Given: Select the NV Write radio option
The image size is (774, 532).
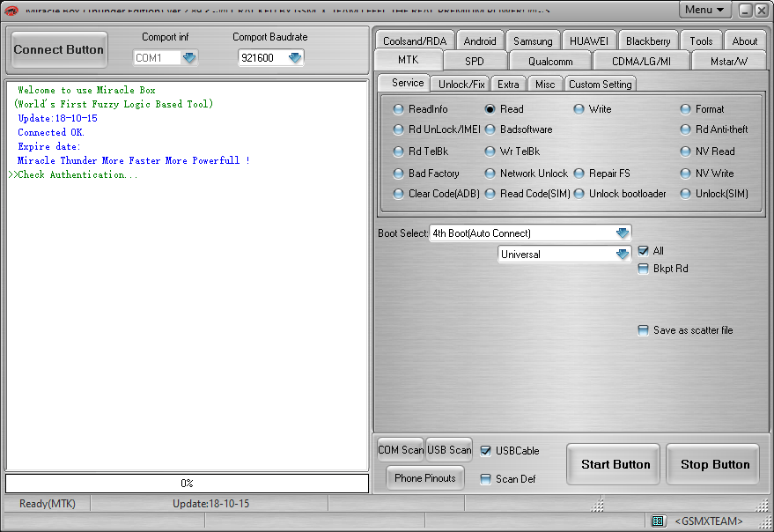Looking at the screenshot, I should pos(686,174).
